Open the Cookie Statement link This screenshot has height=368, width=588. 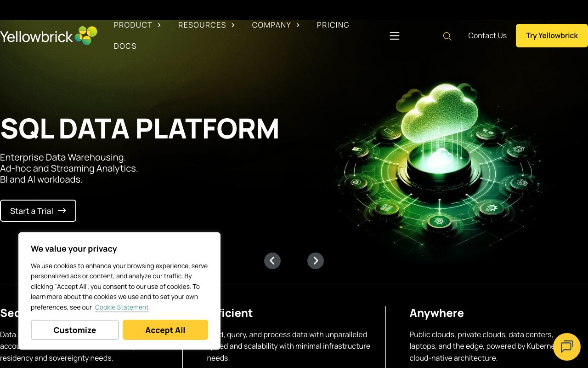tap(122, 307)
